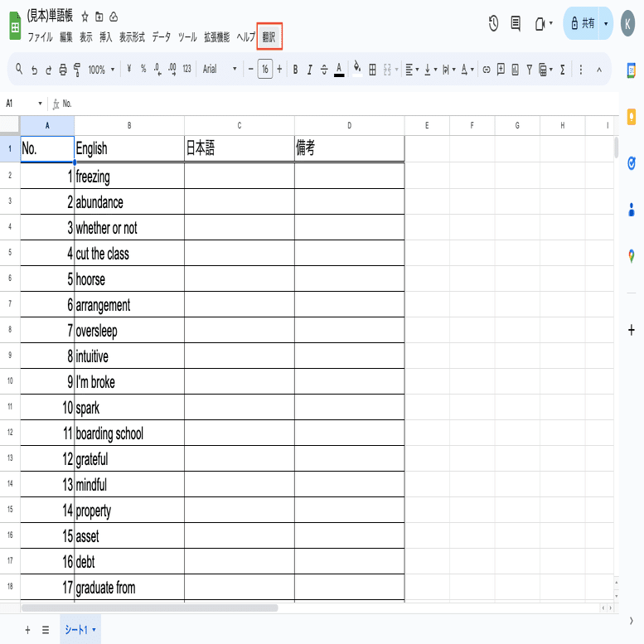Screen dimensions: 644x644
Task: Format as yen currency
Action: click(129, 69)
